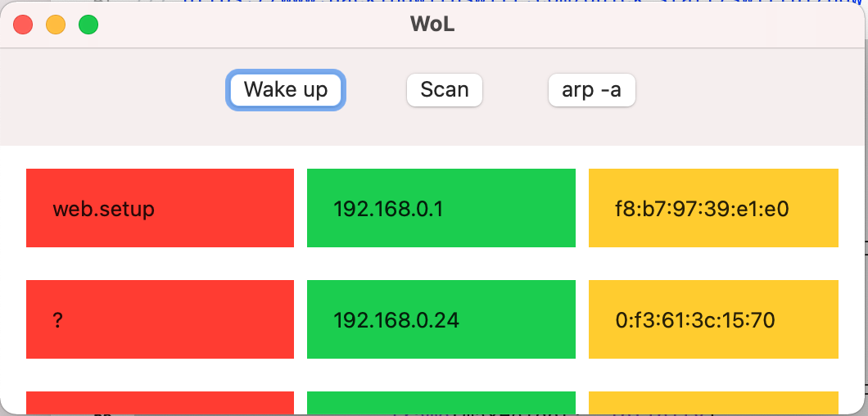The width and height of the screenshot is (868, 416).
Task: Select the partially visible third-row yellow cell
Action: coord(712,402)
